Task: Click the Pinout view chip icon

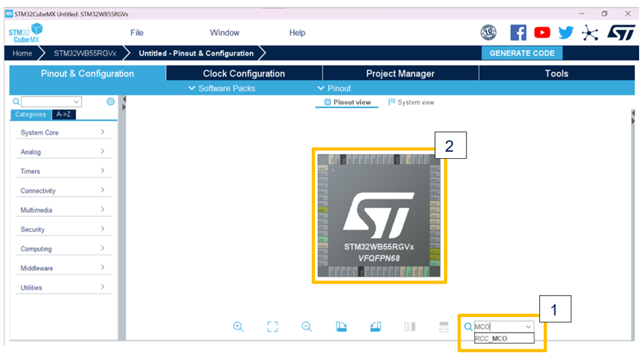Action: click(327, 102)
